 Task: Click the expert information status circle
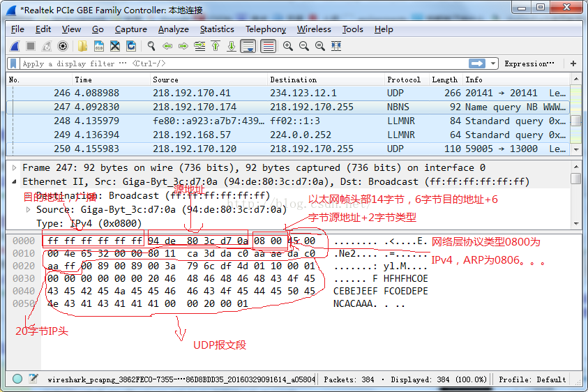coord(17,379)
